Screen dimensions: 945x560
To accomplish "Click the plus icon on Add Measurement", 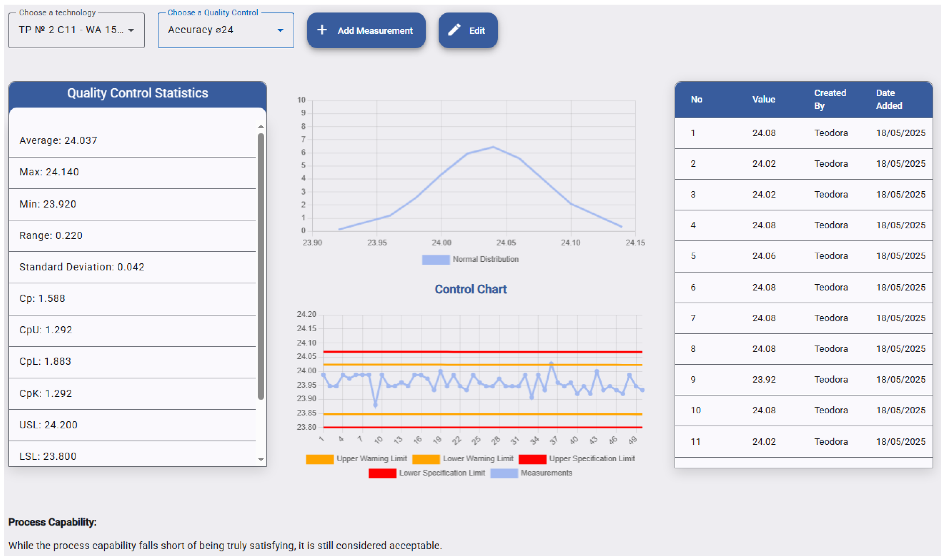I will [x=322, y=30].
